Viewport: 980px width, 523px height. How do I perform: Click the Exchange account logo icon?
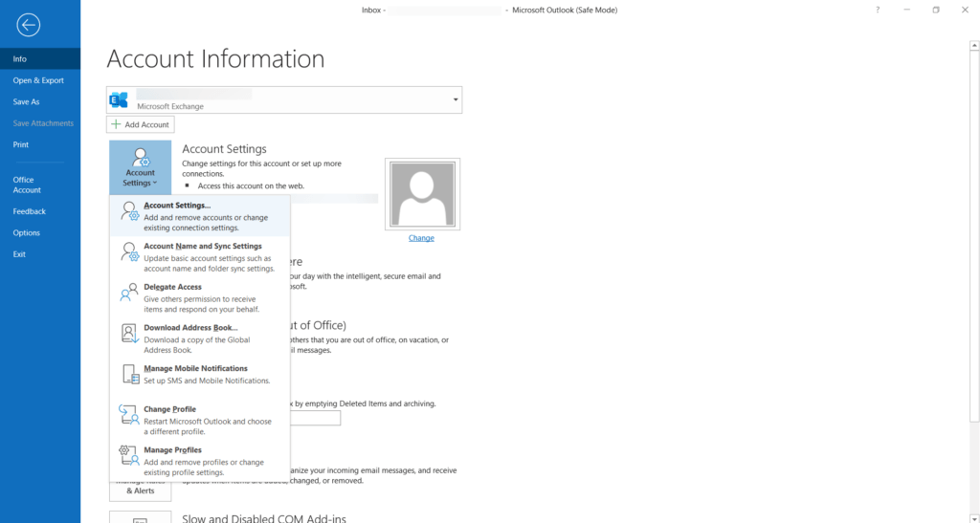coord(119,99)
